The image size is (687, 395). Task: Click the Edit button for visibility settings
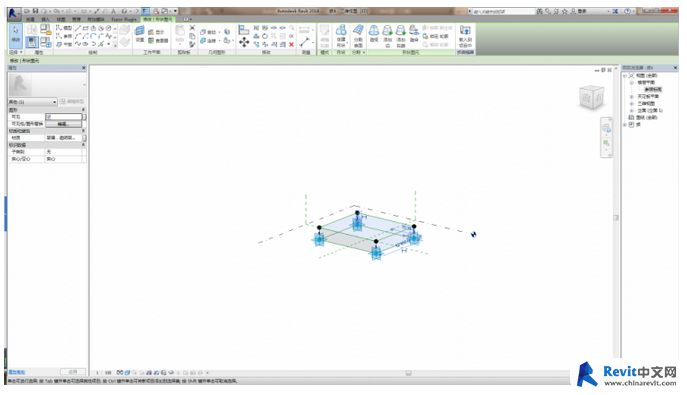tap(64, 124)
